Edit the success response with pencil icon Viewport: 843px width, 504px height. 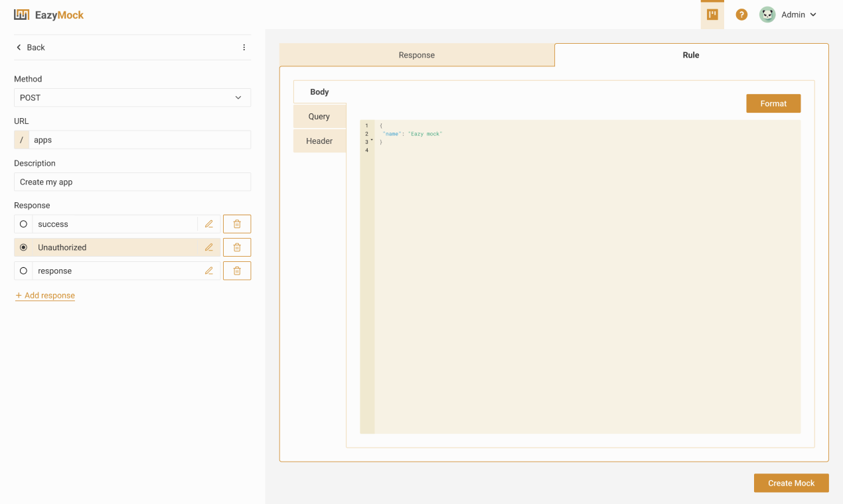209,224
